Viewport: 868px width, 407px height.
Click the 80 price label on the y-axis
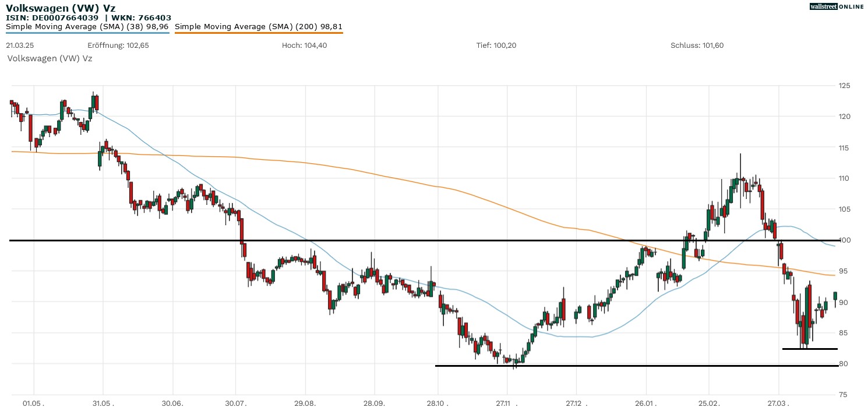[x=842, y=364]
